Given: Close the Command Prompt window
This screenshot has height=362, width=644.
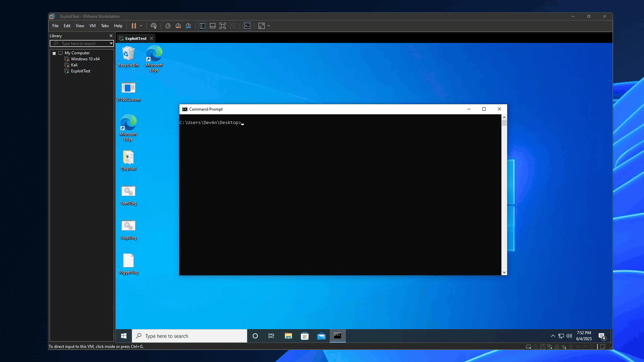Looking at the screenshot, I should (499, 109).
